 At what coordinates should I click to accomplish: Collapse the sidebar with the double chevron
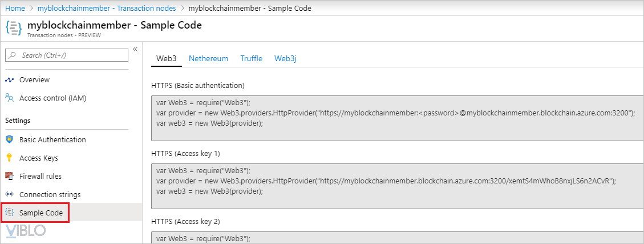[x=135, y=50]
